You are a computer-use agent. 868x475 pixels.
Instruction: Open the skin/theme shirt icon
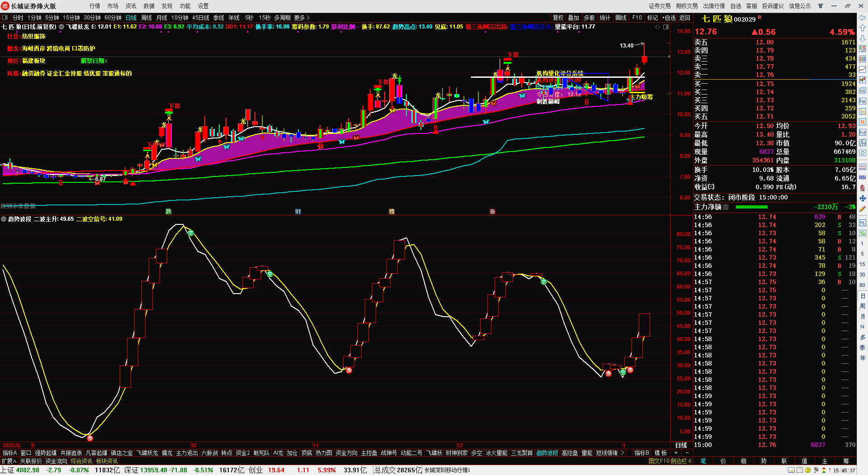pos(821,6)
